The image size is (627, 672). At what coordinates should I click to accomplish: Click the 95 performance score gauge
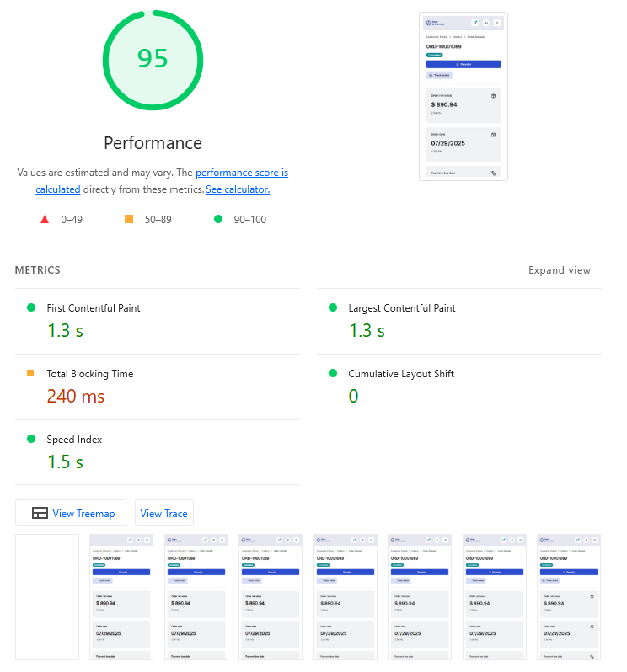(x=153, y=58)
